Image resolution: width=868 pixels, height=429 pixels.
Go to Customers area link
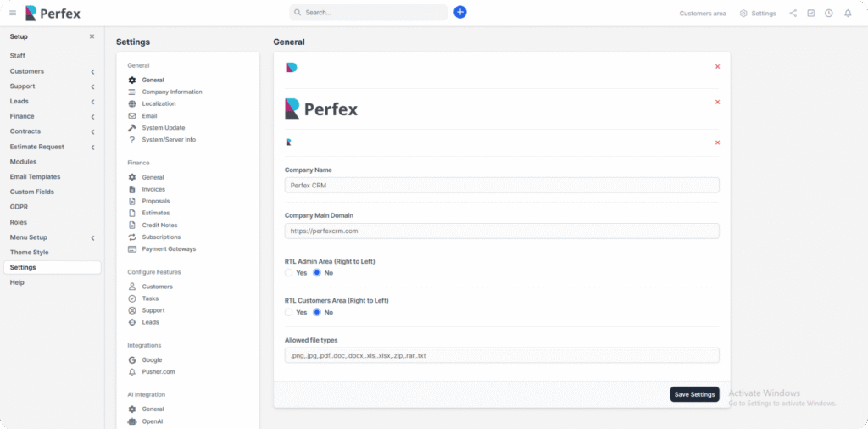coord(703,14)
